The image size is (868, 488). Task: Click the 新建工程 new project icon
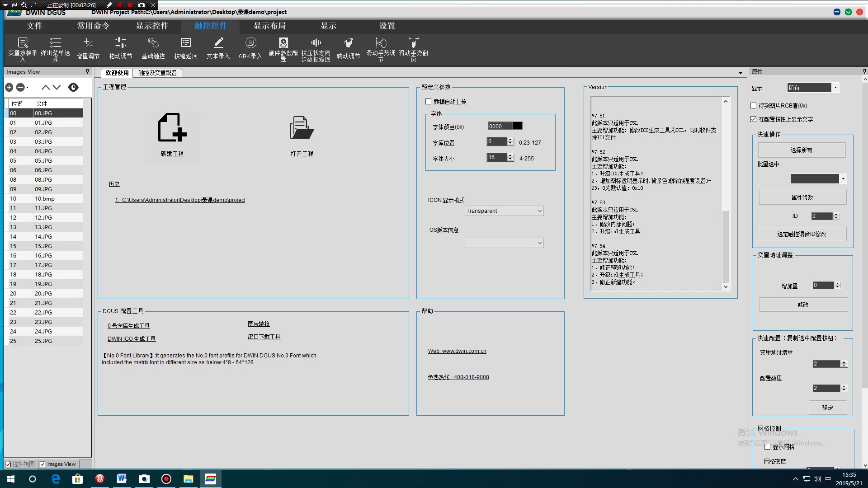pyautogui.click(x=172, y=128)
